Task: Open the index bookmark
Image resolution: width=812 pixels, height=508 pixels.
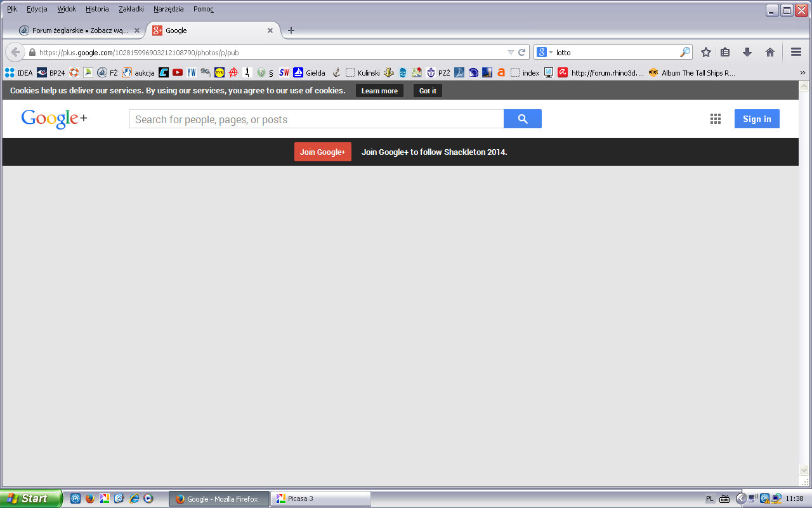Action: (525, 72)
